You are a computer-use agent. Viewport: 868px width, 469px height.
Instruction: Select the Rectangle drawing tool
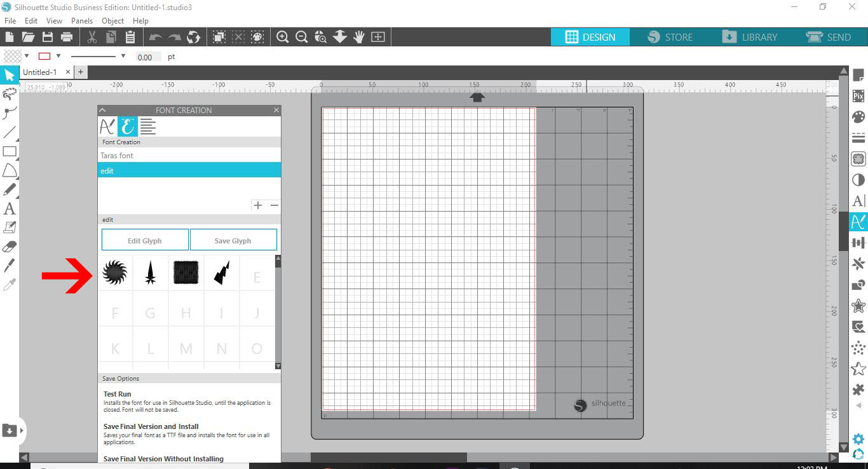[10, 151]
